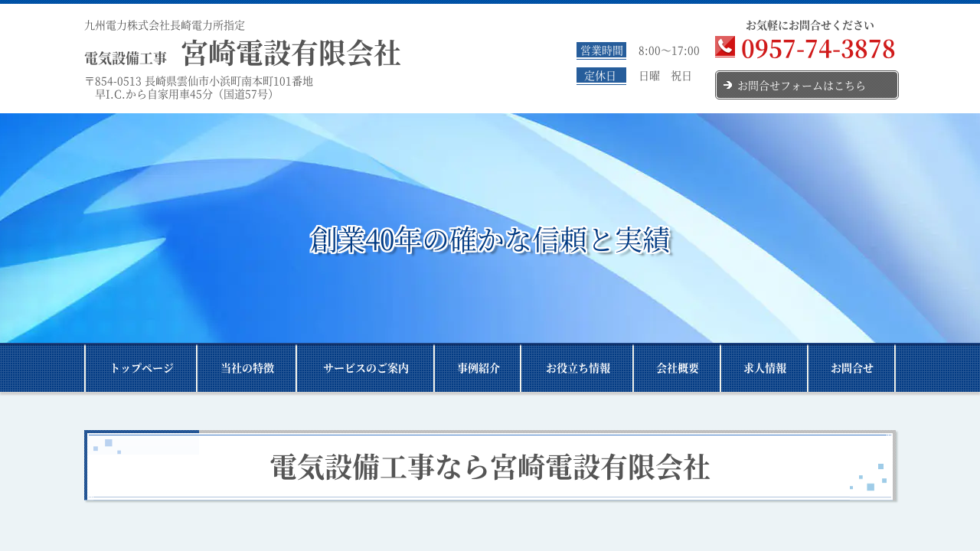Image resolution: width=980 pixels, height=551 pixels.
Task: Click the red phone icon
Action: click(x=725, y=47)
